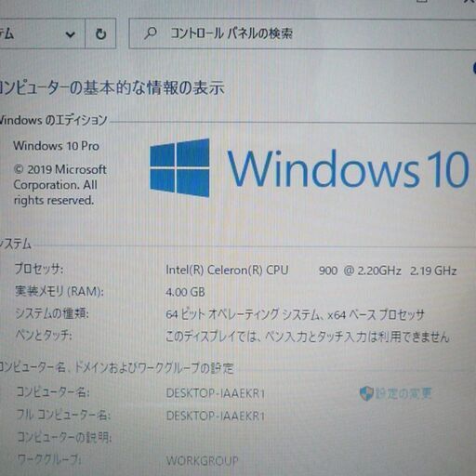Click the Windows のエディション section heading

coord(53,120)
